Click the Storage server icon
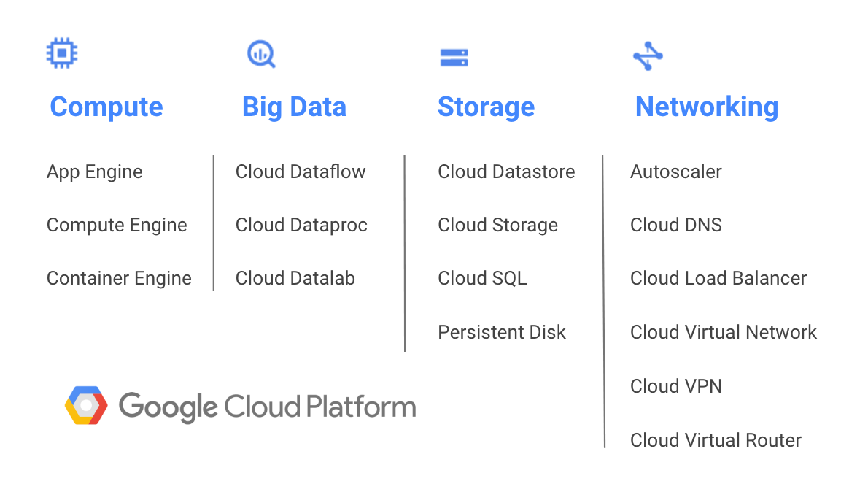Screen dimensions: 868x492 [x=454, y=58]
